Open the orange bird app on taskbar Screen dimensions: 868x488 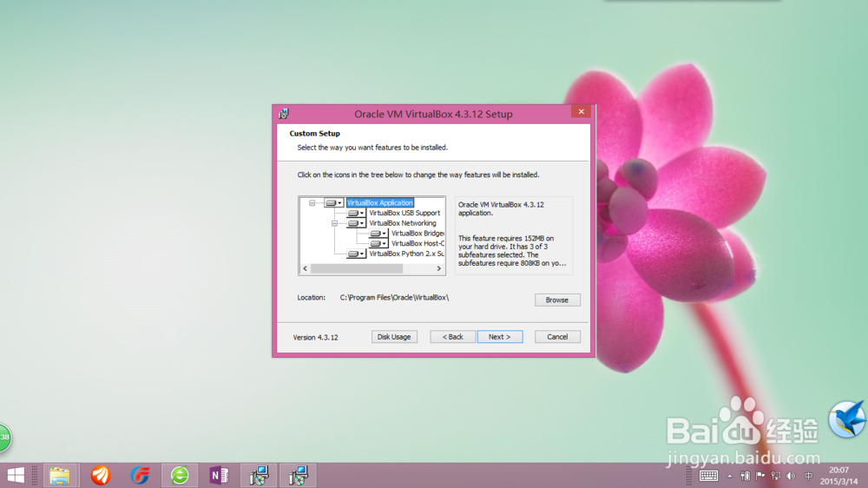tap(101, 475)
